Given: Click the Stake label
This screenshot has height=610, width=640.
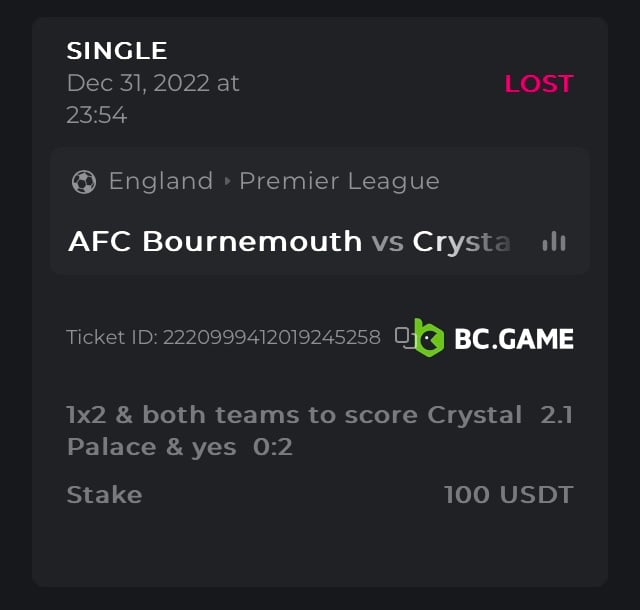Looking at the screenshot, I should coord(104,494).
